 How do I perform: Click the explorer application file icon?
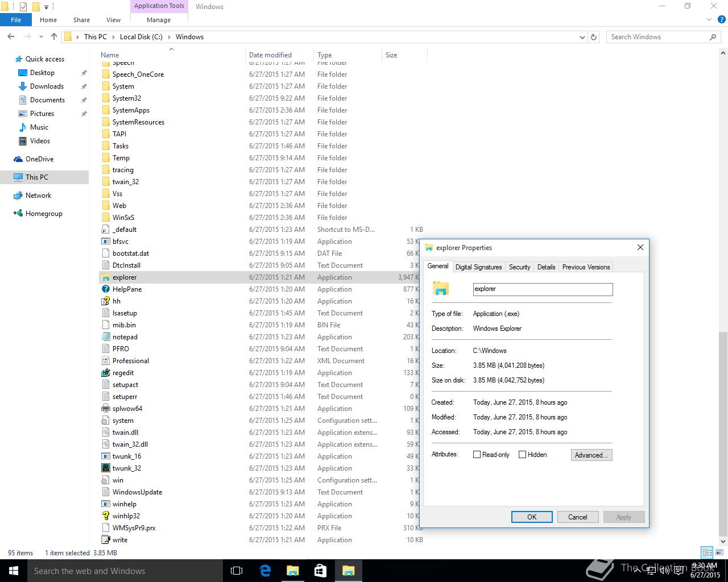105,277
